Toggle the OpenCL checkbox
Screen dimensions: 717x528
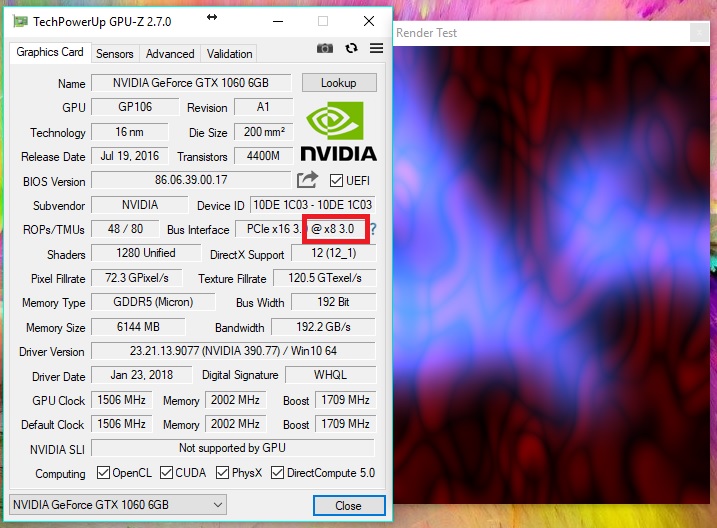[x=103, y=472]
